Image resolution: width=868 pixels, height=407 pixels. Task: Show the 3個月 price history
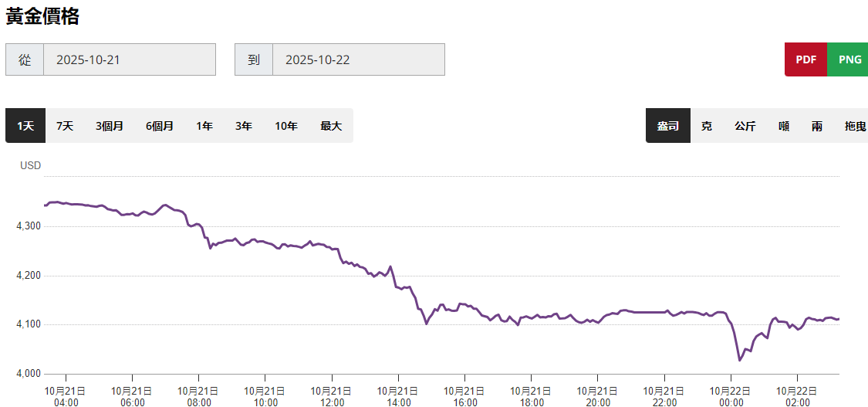[x=110, y=126]
